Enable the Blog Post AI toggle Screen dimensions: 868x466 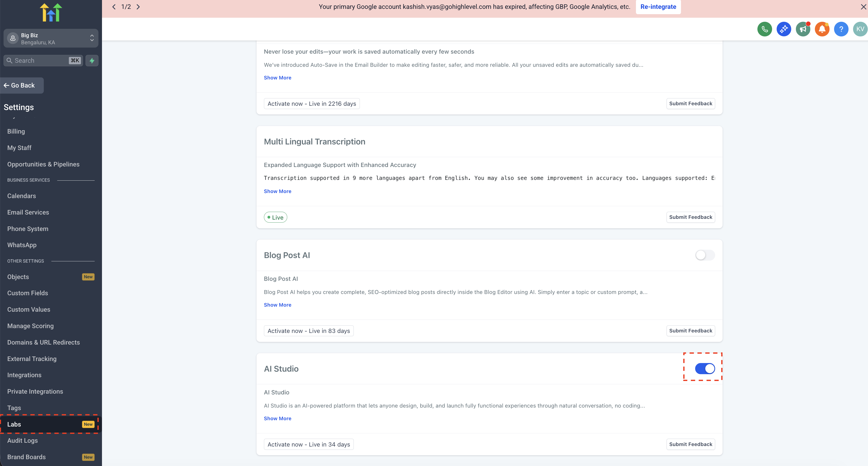click(705, 255)
